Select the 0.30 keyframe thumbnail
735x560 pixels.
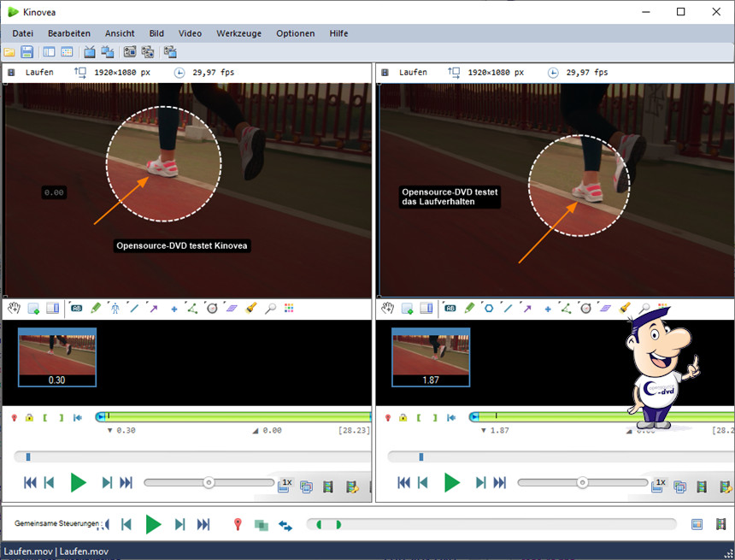pos(58,357)
